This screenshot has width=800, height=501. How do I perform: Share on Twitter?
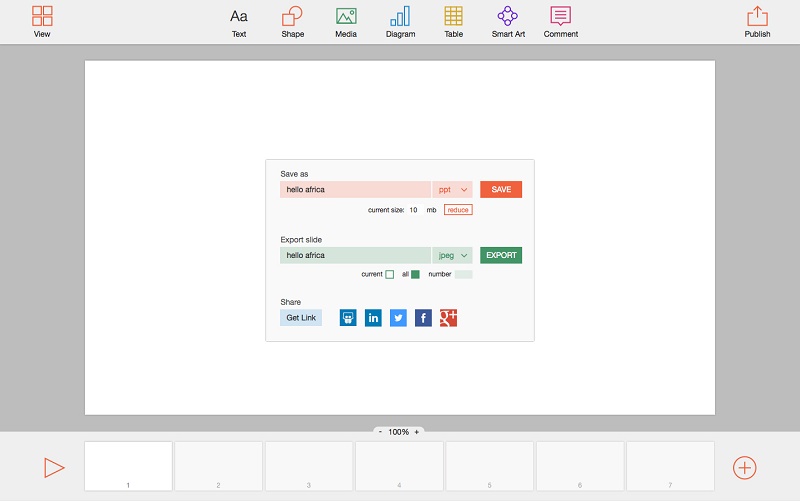398,318
